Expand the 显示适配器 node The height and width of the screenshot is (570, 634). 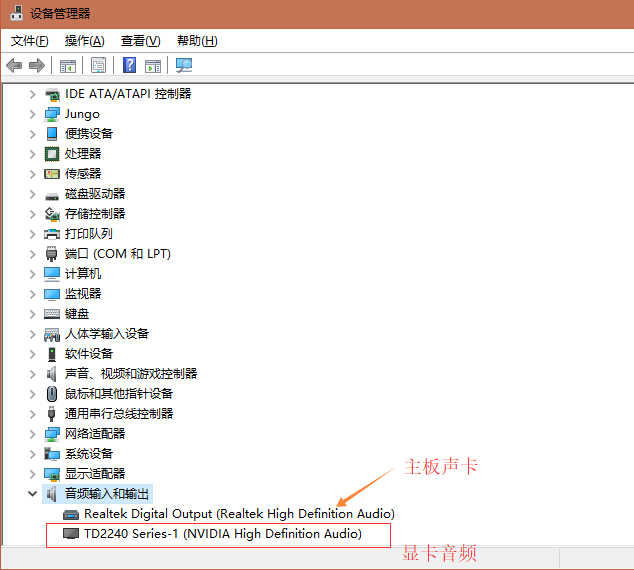(x=33, y=474)
